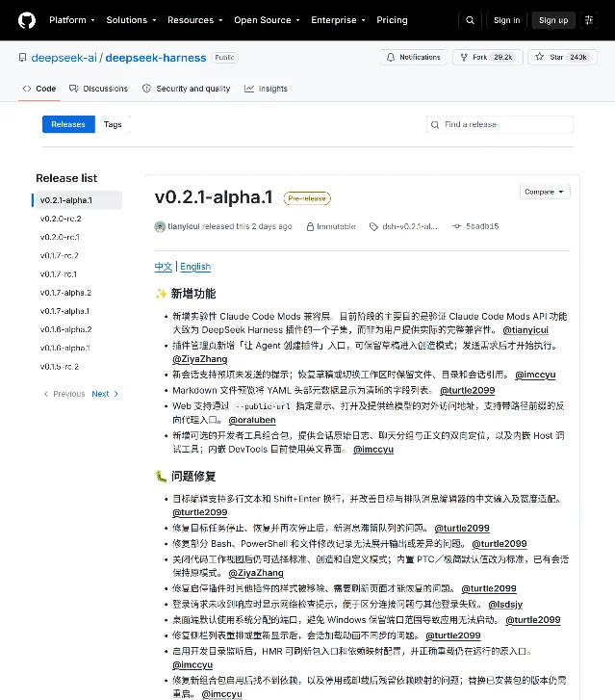The image size is (615, 700).
Task: Click the Fork icon
Action: coord(464,57)
